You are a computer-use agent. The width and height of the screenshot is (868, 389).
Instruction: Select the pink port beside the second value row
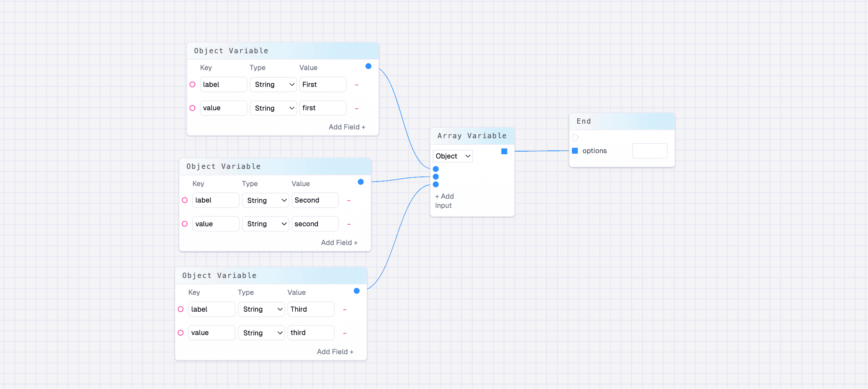[185, 224]
